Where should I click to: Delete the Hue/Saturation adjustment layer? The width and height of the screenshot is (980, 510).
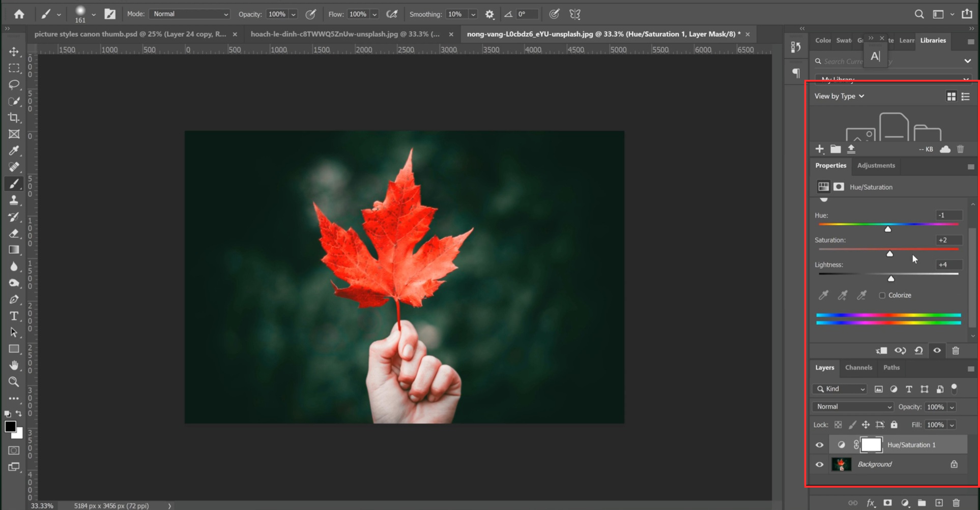click(956, 350)
